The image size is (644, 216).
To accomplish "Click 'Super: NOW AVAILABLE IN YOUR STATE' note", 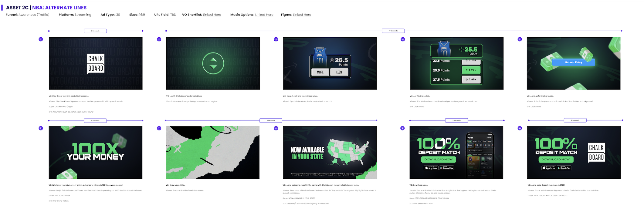I will point(299,198).
